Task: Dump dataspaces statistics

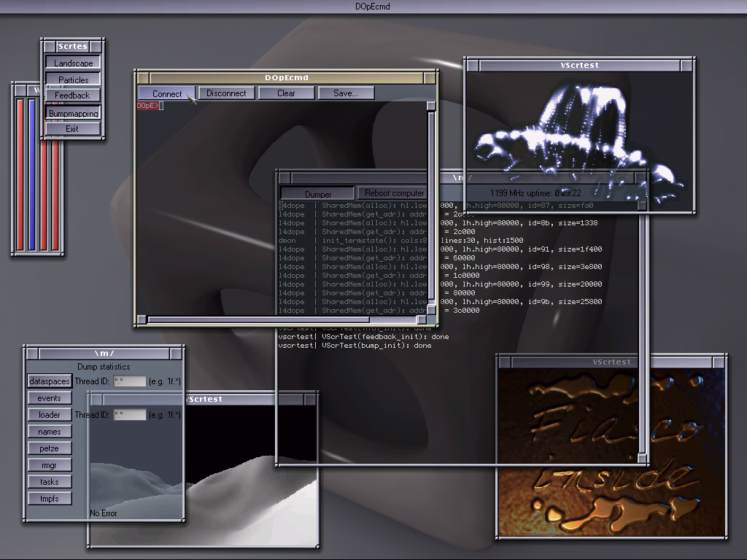Action: coord(50,381)
